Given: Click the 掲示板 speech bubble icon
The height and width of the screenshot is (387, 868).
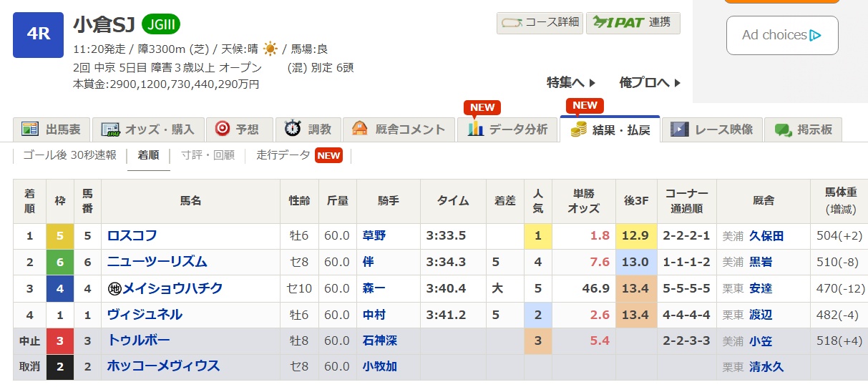Looking at the screenshot, I should click(784, 129).
